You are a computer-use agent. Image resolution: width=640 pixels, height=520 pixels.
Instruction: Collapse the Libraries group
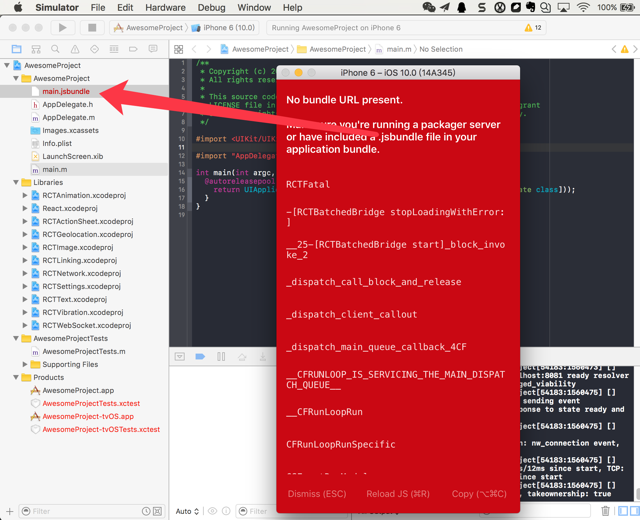tap(16, 182)
